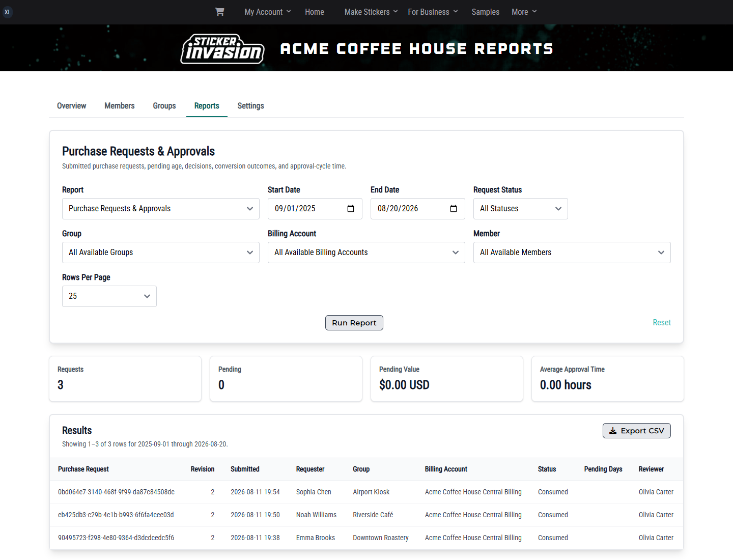Export results with Export CSV button
Screen dimensions: 733x560
click(x=637, y=431)
